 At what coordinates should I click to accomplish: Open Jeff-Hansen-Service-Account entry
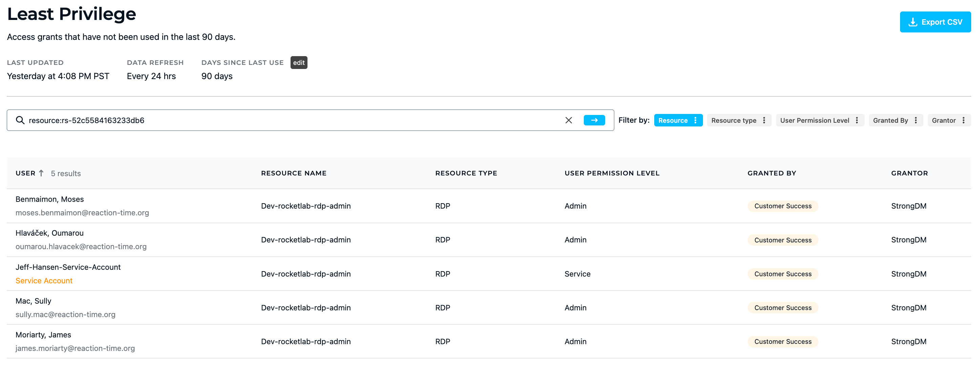pyautogui.click(x=68, y=267)
